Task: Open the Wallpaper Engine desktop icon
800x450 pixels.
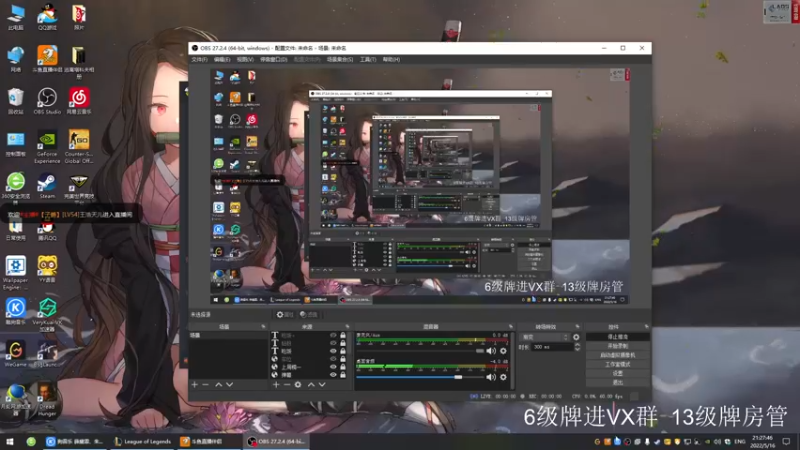Action: [15, 273]
